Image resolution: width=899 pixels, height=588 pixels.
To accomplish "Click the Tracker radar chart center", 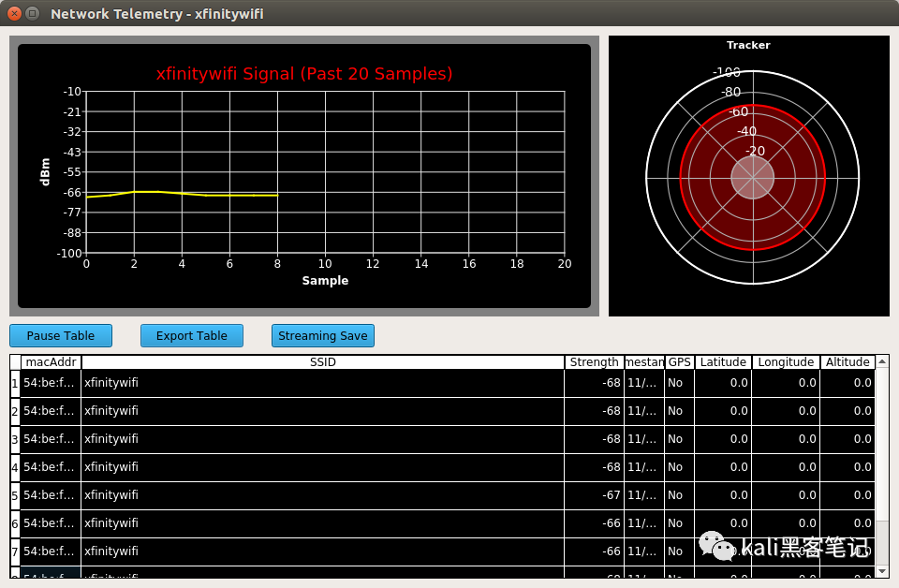I will click(x=753, y=178).
